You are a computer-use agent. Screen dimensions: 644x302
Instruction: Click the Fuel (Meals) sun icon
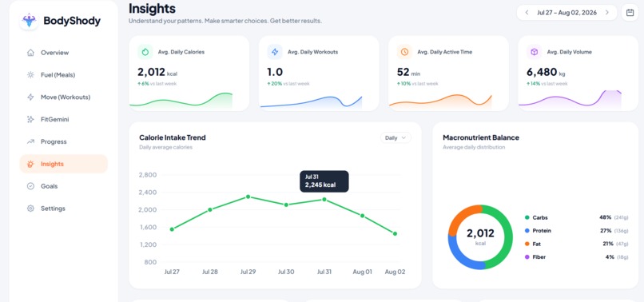tap(30, 75)
